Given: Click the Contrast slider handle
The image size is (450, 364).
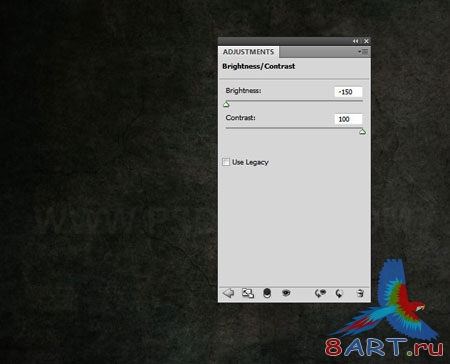Looking at the screenshot, I should [363, 132].
